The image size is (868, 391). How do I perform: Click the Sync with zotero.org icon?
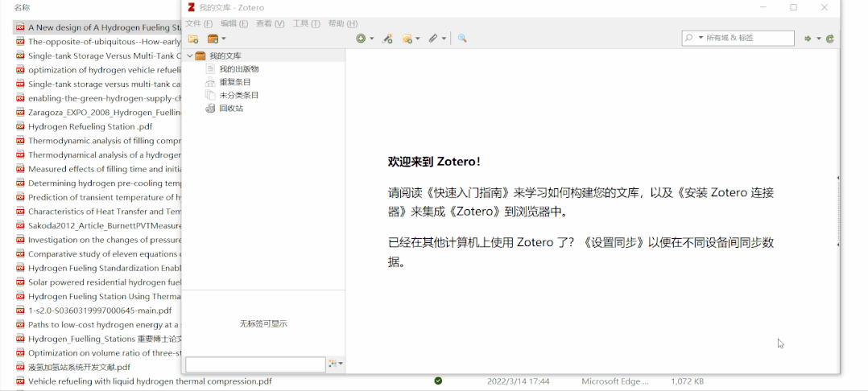tap(830, 39)
